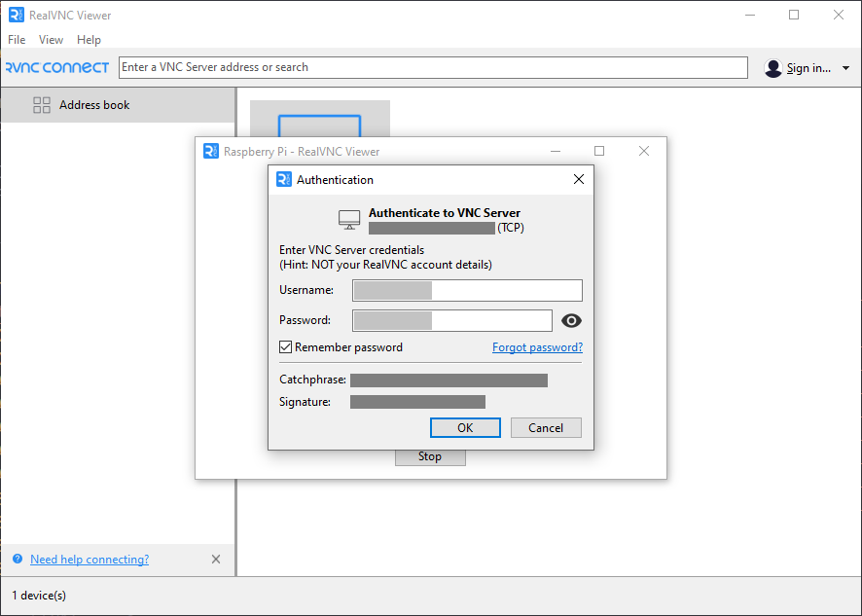Click the Catchphrase label

tap(313, 380)
